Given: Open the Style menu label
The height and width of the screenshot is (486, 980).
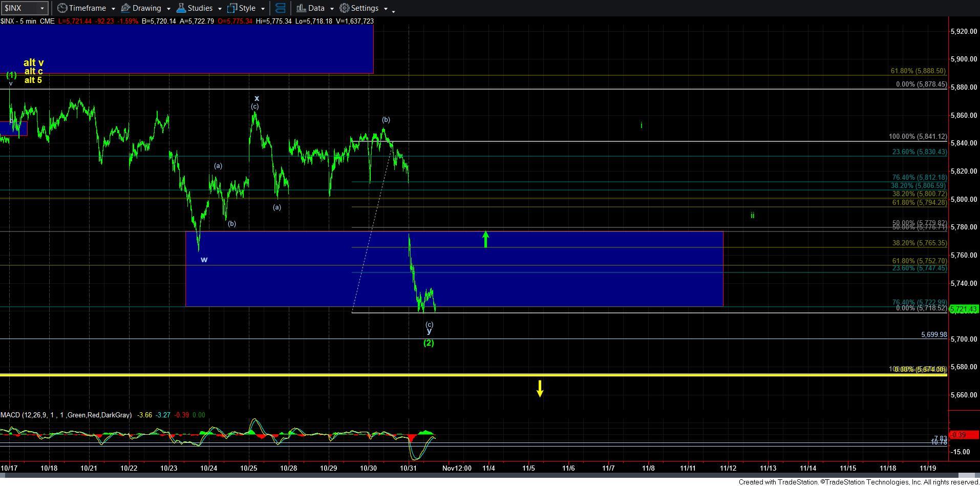Looking at the screenshot, I should click(247, 8).
